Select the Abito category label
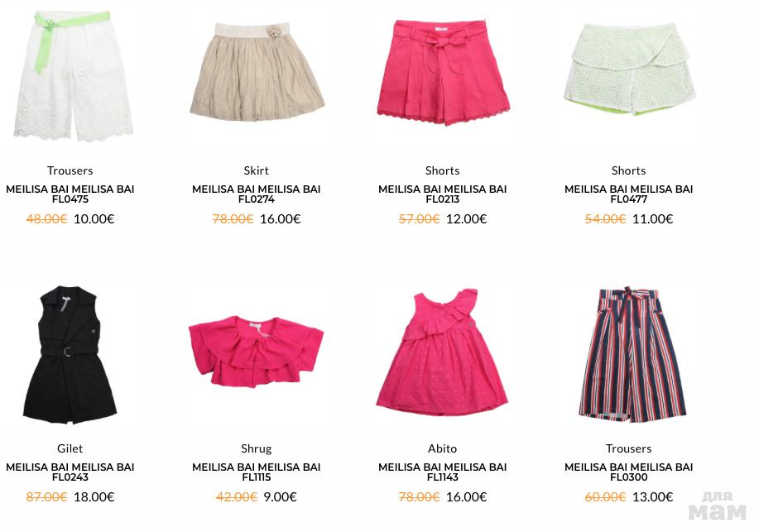Screen dimensions: 759x532 pos(443,448)
